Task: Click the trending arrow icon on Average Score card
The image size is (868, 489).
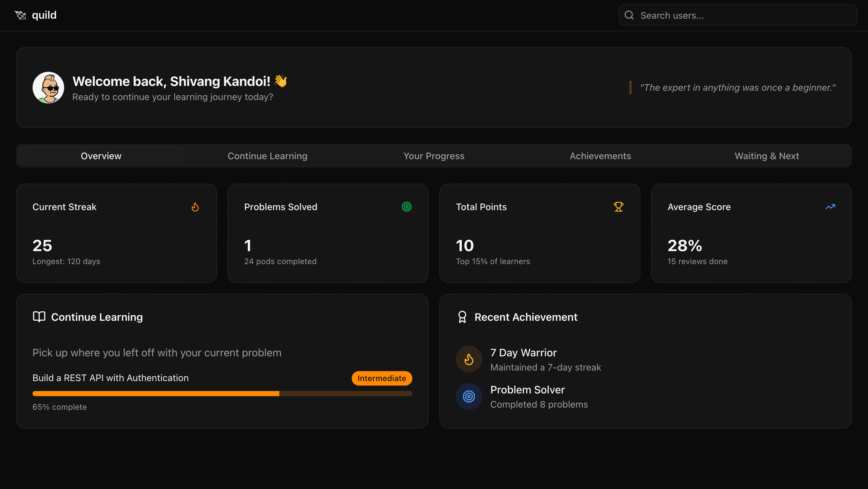Action: [x=830, y=207]
